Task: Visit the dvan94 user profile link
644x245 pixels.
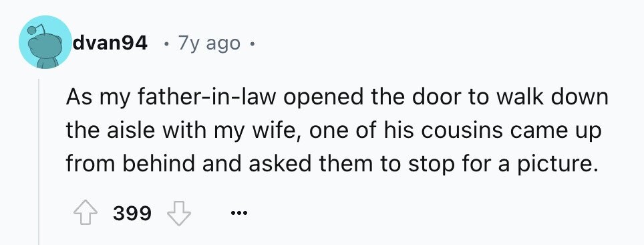Action: click(110, 42)
